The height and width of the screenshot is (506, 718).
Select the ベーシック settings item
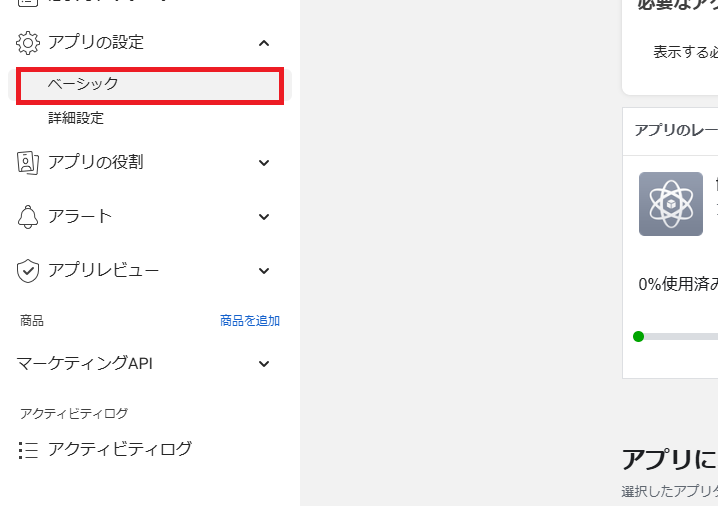point(150,85)
